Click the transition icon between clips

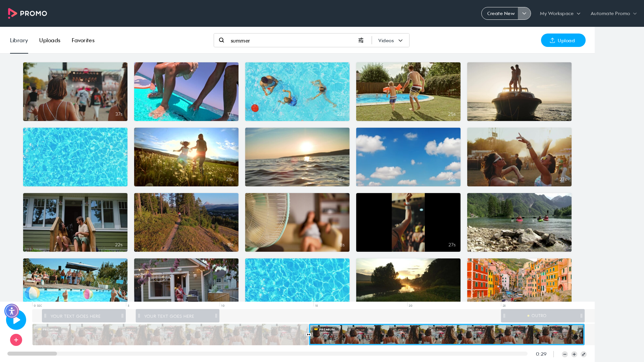pyautogui.click(x=309, y=335)
